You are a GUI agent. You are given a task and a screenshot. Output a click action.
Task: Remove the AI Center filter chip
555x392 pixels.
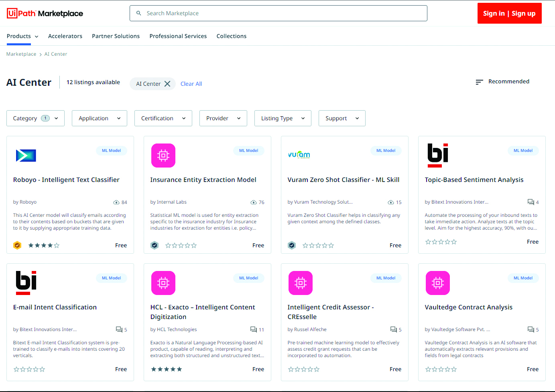(167, 84)
